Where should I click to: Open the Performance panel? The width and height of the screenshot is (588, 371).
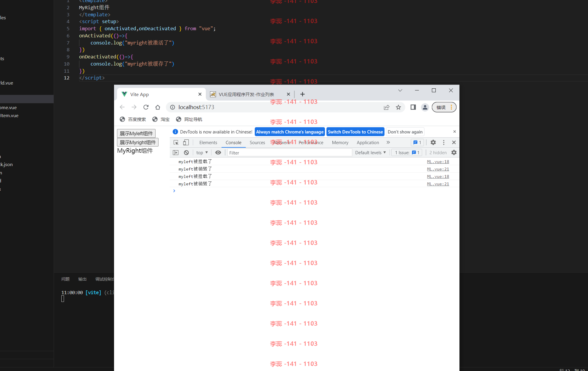coord(311,143)
